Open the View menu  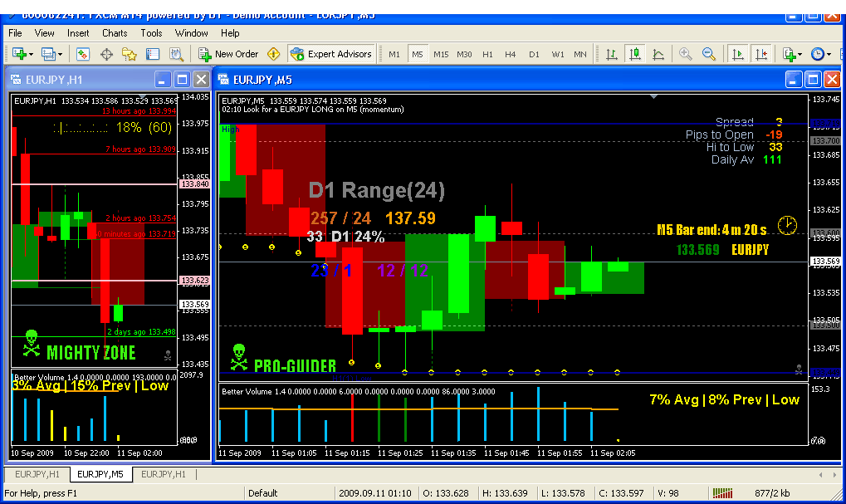[x=44, y=33]
